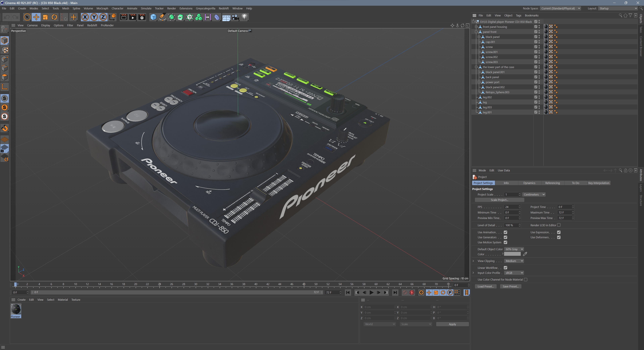Collapse the 'panel front' tree node
The height and width of the screenshot is (350, 644).
(476, 32)
